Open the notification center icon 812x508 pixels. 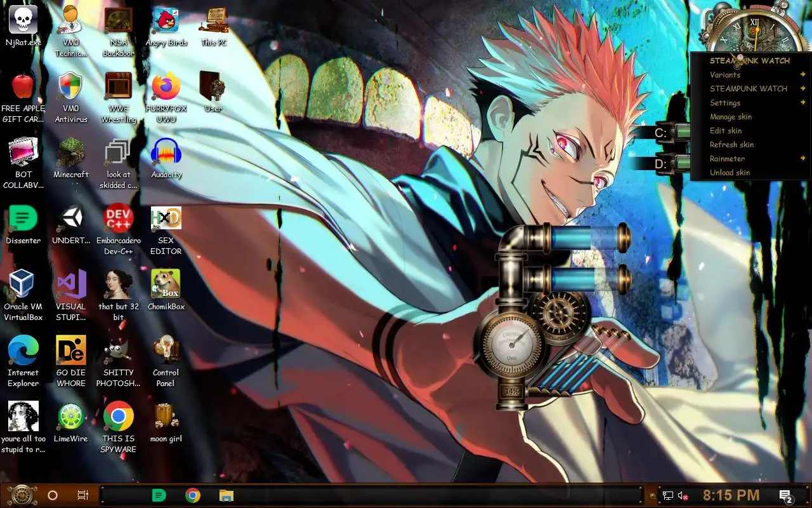click(x=785, y=496)
